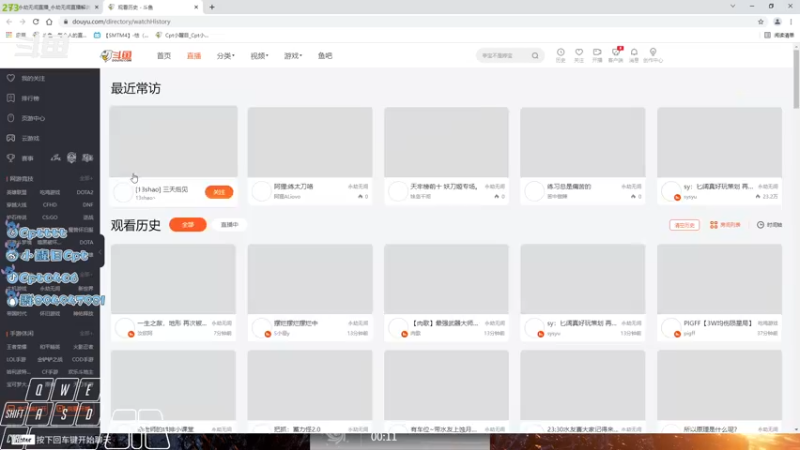Select the 全部 history filter
Screen dimensions: 800x450
tap(188, 225)
